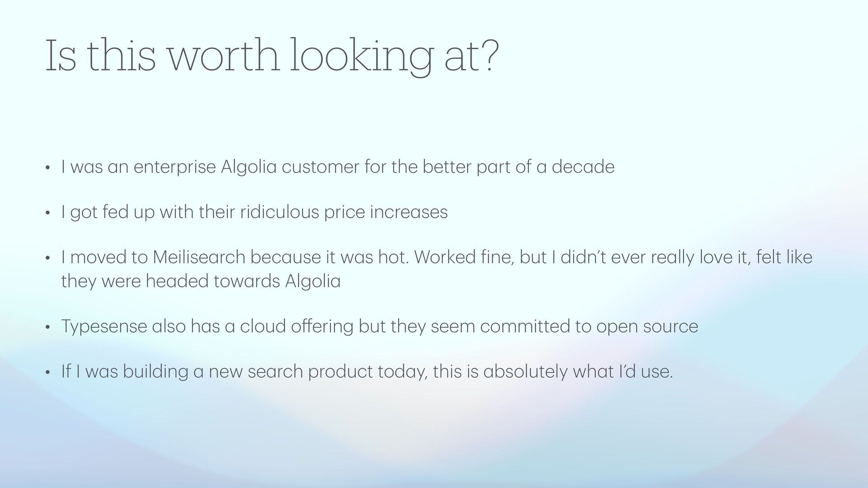Click the words "what I'd use." in the last bullet

tap(623, 372)
